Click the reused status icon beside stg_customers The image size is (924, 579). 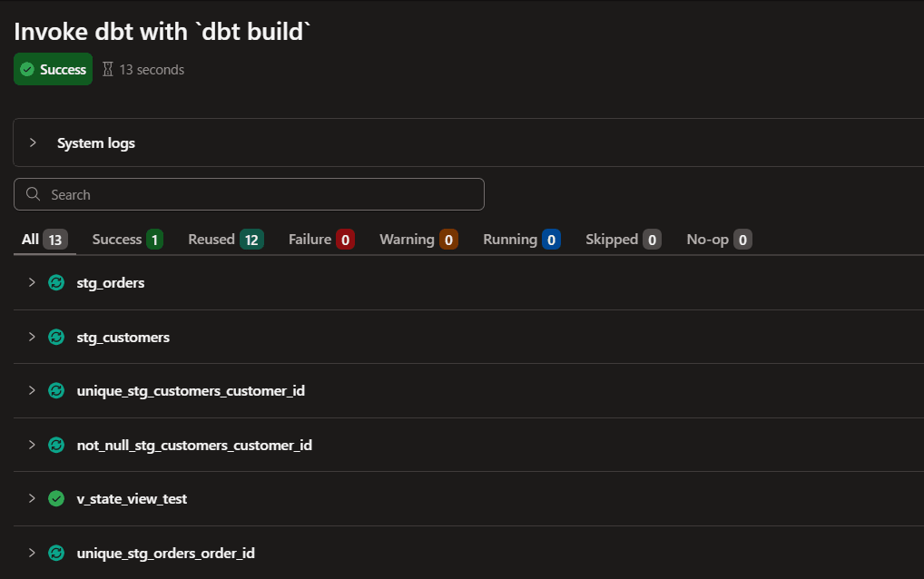56,337
